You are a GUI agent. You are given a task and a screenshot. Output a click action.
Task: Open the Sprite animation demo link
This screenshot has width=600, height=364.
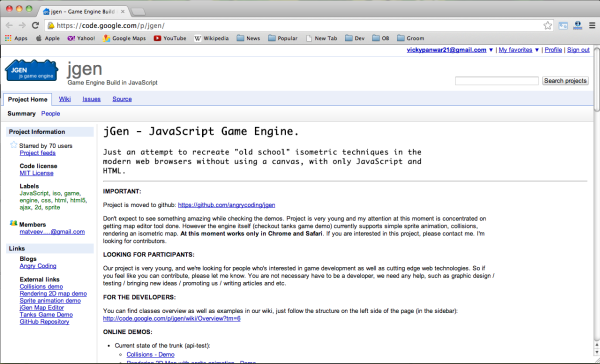(50, 300)
